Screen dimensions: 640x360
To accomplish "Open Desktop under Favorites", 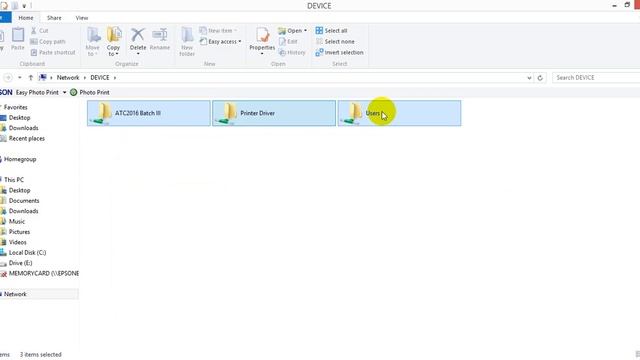I will point(19,118).
